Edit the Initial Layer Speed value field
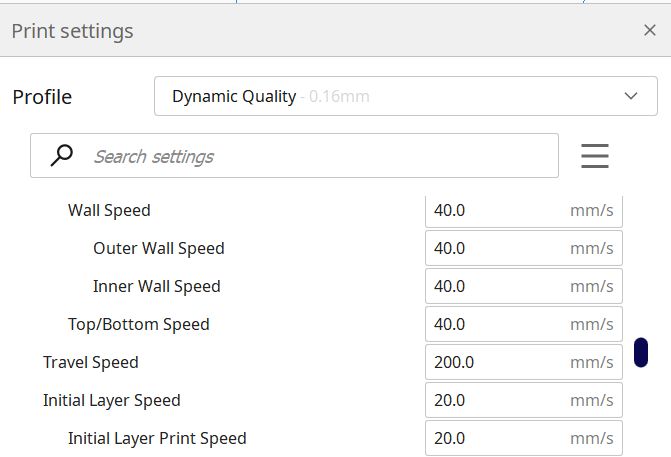The height and width of the screenshot is (457, 671). coord(524,401)
